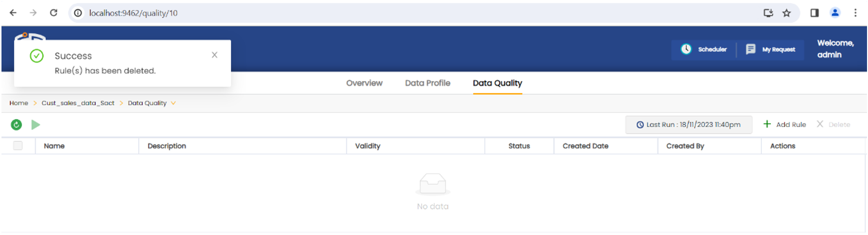Open the browser profile avatar

click(835, 13)
